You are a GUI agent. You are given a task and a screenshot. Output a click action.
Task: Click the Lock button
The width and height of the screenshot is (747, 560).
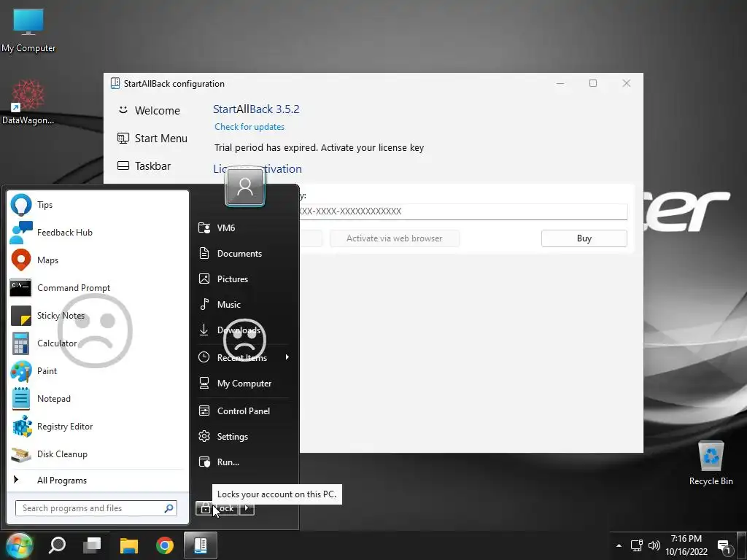click(x=217, y=508)
